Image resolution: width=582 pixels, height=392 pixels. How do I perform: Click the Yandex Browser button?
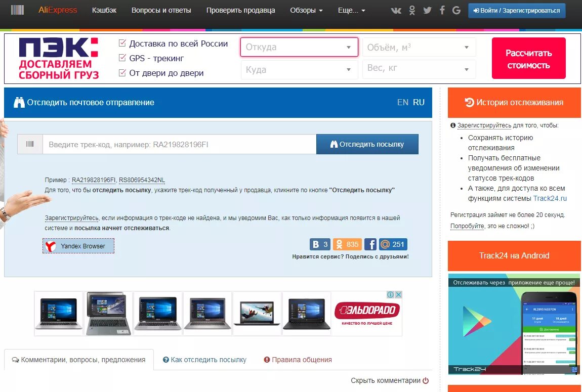click(x=78, y=246)
